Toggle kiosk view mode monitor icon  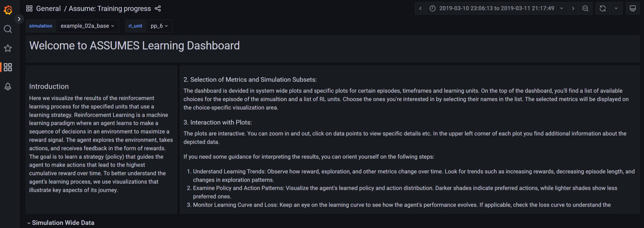pos(633,9)
